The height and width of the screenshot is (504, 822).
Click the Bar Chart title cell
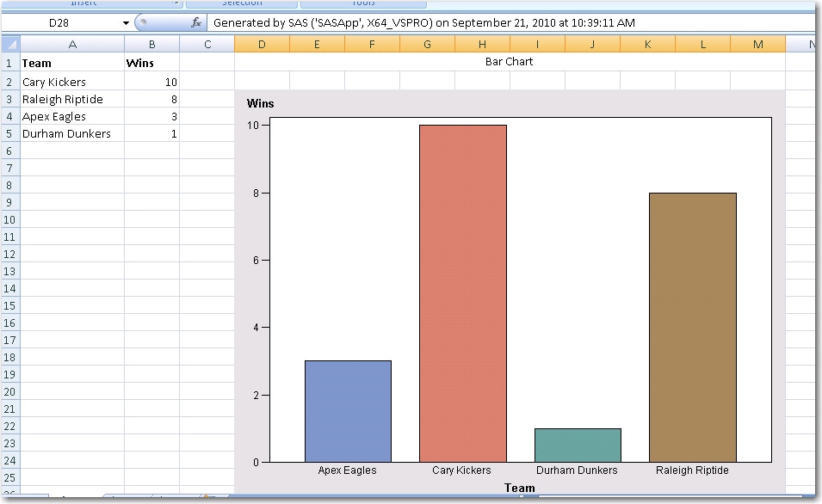(510, 62)
